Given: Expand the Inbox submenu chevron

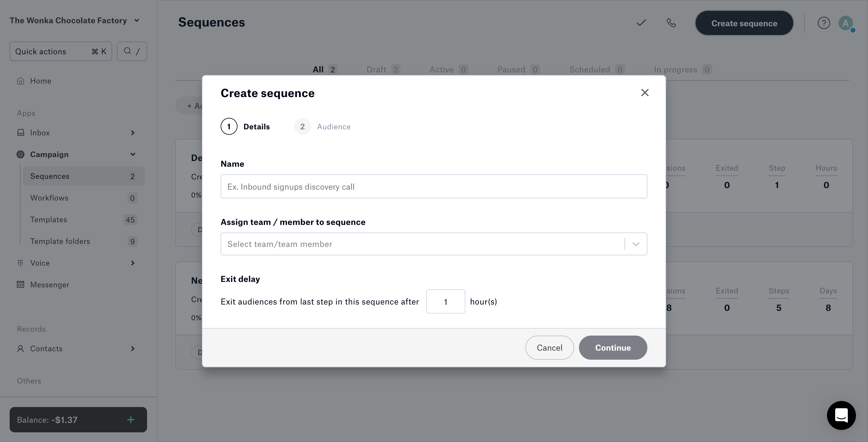Looking at the screenshot, I should tap(132, 132).
